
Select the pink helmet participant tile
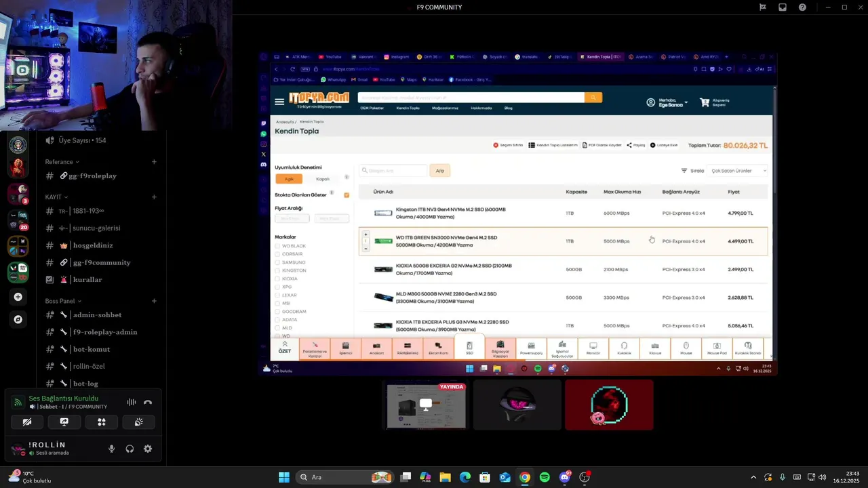click(x=517, y=405)
